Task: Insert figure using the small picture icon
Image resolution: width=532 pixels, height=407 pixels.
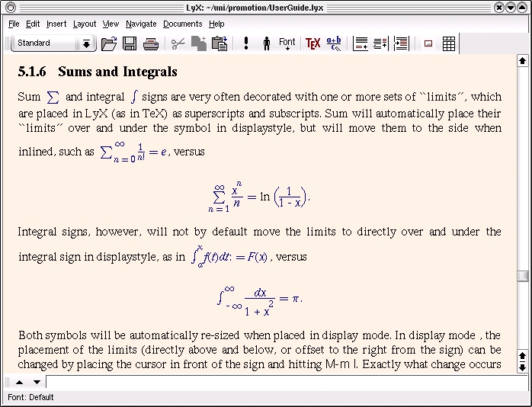Action: pos(428,43)
